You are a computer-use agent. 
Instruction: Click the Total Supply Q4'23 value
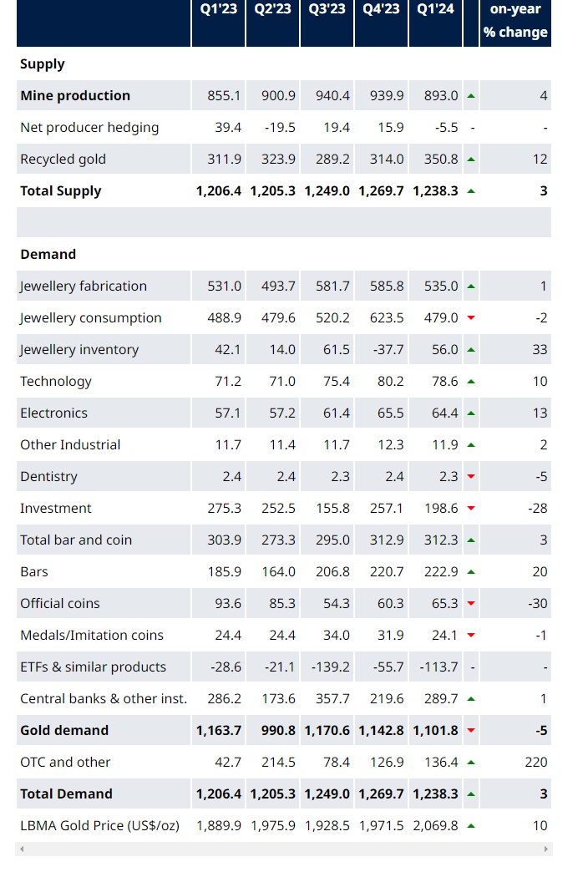pyautogui.click(x=381, y=191)
